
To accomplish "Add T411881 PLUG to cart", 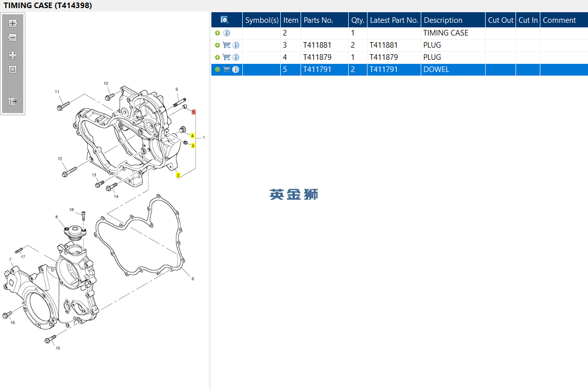I will (x=227, y=45).
